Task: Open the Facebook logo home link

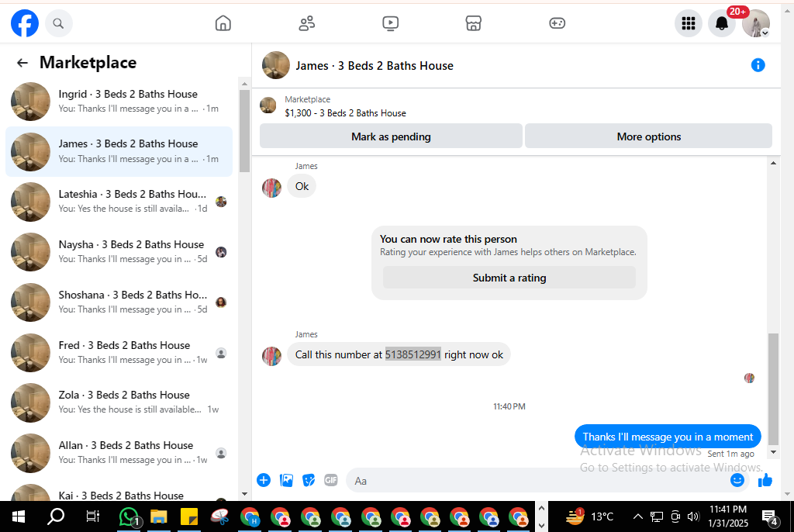Action: (25, 23)
